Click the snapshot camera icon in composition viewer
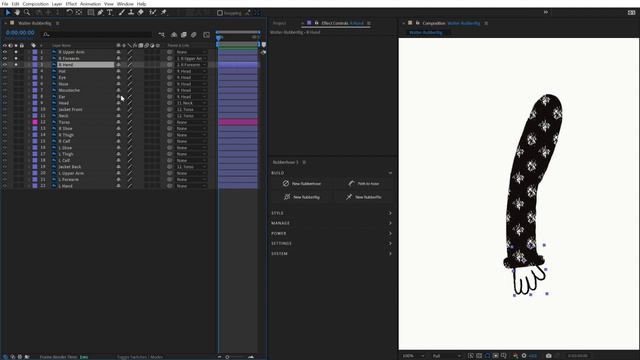 [549, 356]
